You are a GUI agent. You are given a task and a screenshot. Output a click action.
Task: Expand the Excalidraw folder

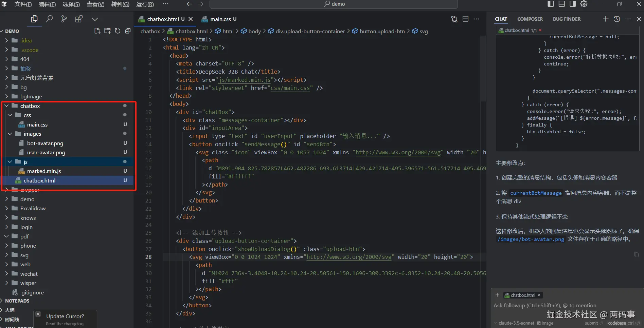(6, 208)
